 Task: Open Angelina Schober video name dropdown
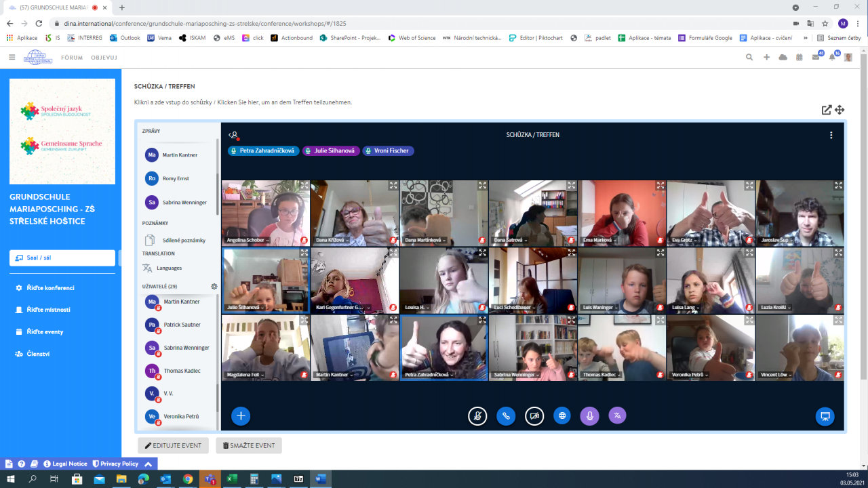248,240
